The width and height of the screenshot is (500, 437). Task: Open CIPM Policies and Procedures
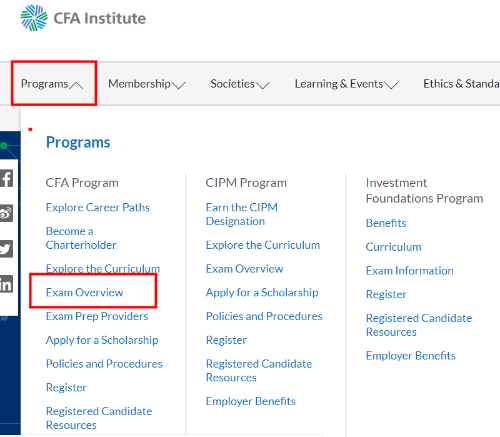[264, 316]
